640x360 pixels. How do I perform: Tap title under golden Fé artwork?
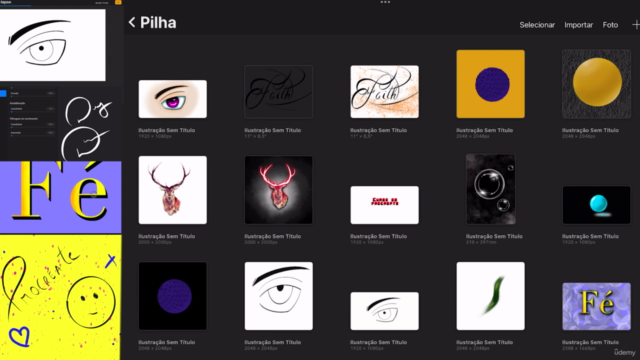pyautogui.click(x=590, y=342)
